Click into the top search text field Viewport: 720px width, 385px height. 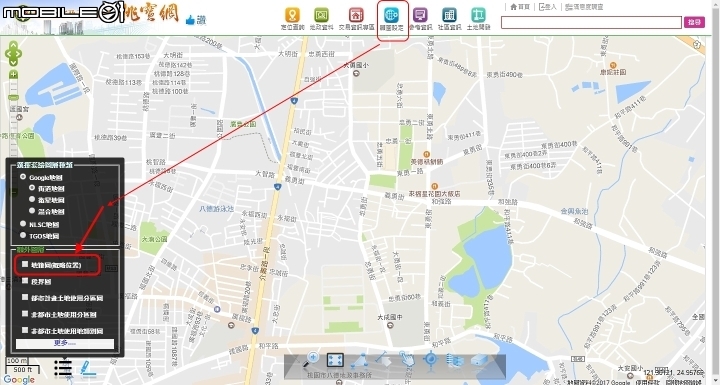coord(591,22)
